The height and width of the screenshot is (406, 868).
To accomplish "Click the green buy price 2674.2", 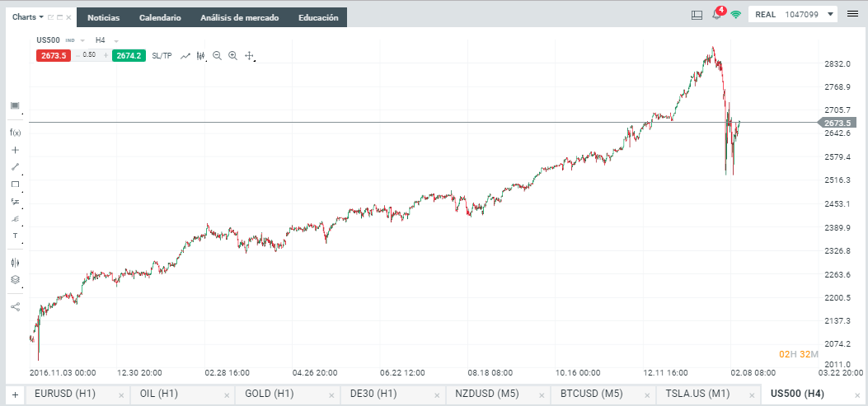I will [129, 55].
